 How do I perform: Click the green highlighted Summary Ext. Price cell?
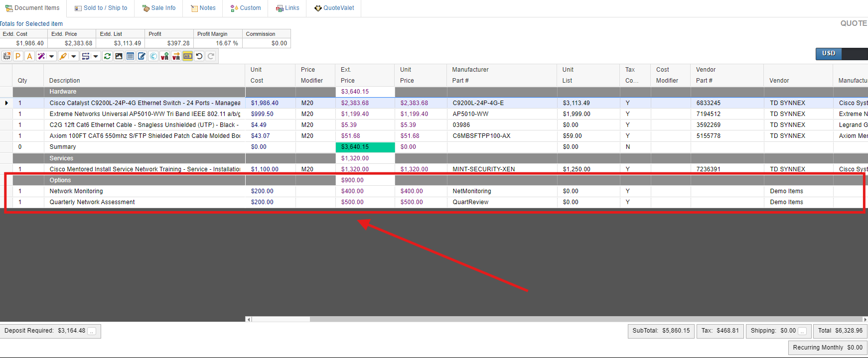[365, 147]
